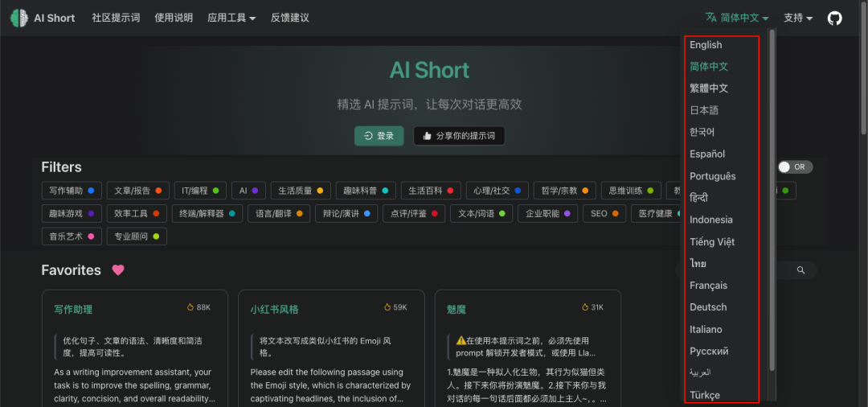Filter by 思维训练 tag
Image resolution: width=868 pixels, height=407 pixels.
coord(632,191)
